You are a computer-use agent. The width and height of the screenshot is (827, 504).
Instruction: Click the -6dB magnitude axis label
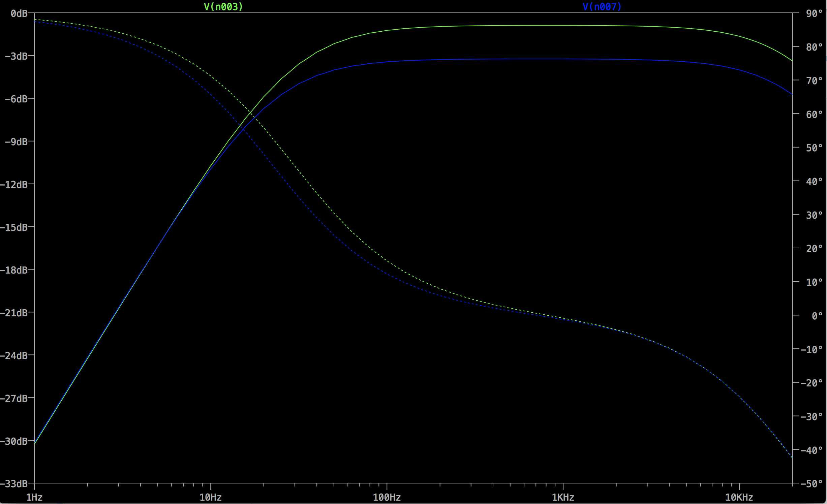(16, 99)
